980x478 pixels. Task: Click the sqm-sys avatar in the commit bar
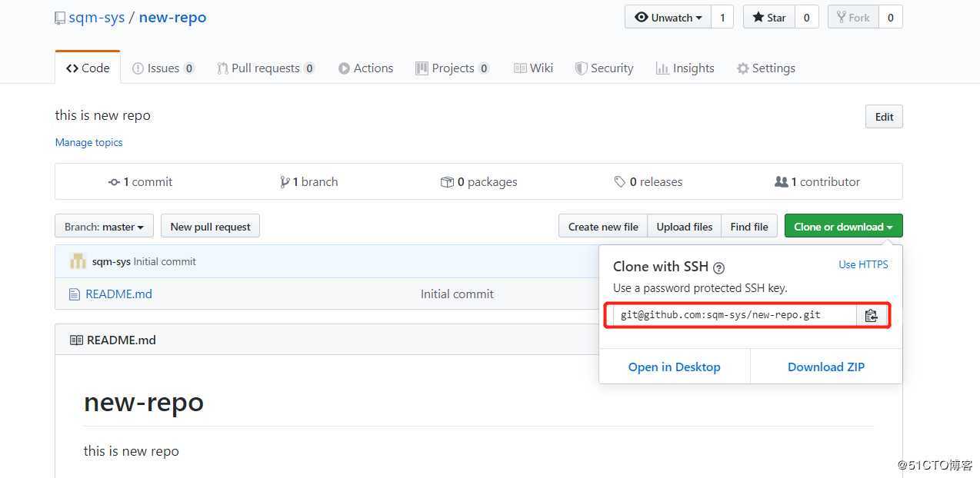coord(78,261)
